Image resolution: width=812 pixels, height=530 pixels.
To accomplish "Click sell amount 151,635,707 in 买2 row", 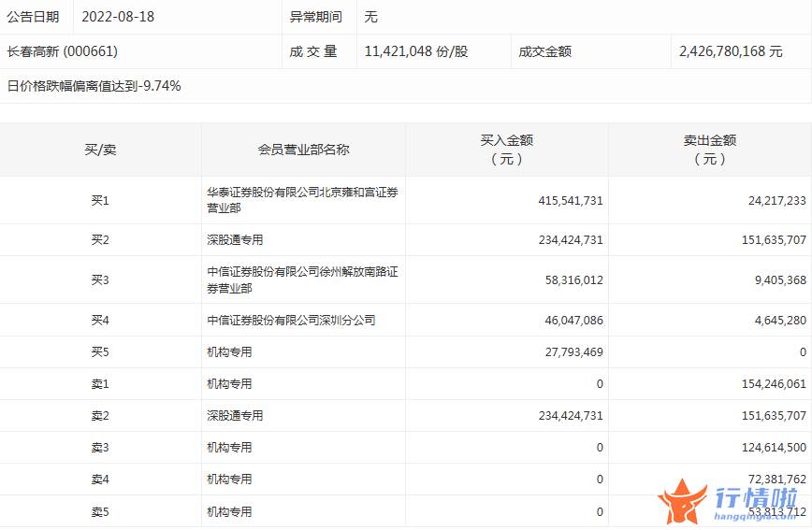I will (x=774, y=239).
